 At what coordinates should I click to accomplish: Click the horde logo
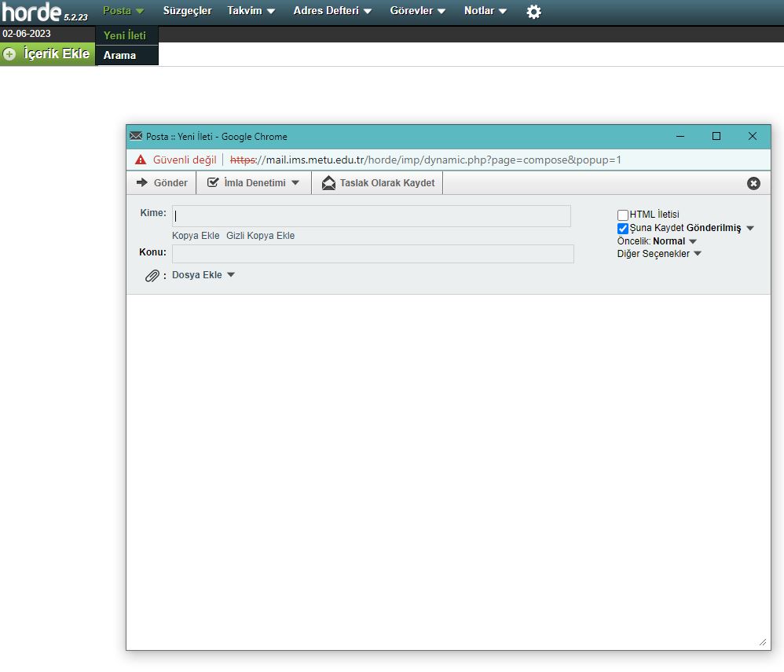click(31, 12)
